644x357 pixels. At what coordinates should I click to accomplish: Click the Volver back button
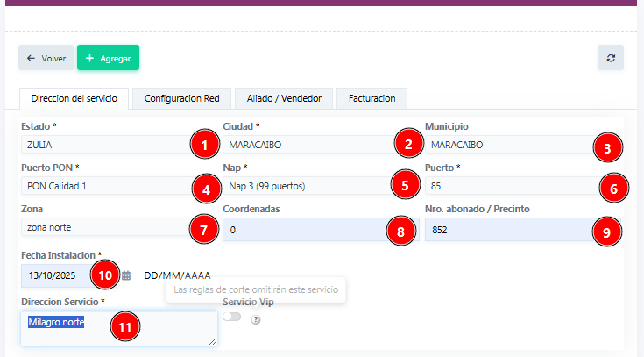[46, 58]
